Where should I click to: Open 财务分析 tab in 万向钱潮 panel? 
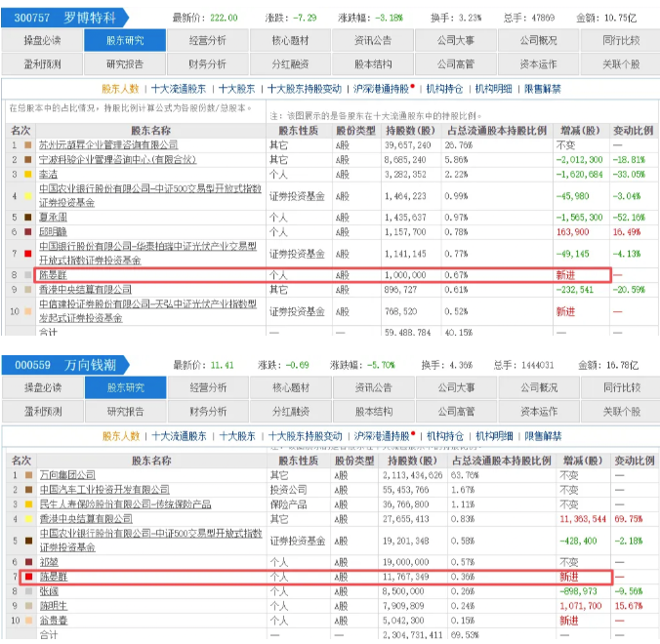(x=208, y=411)
